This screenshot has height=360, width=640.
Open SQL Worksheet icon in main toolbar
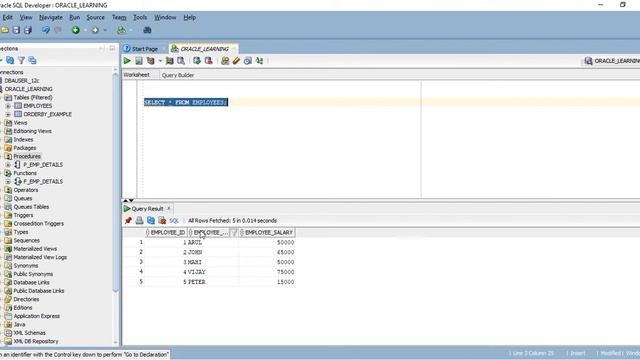[121, 30]
